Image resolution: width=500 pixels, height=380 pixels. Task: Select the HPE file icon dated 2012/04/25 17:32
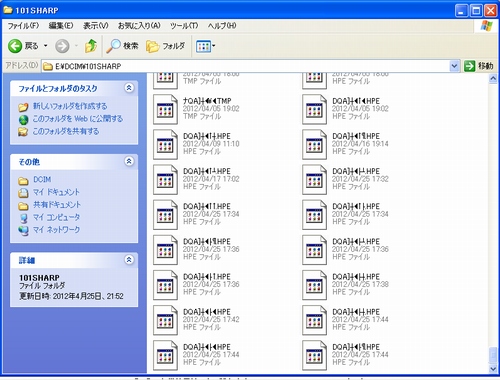[314, 180]
